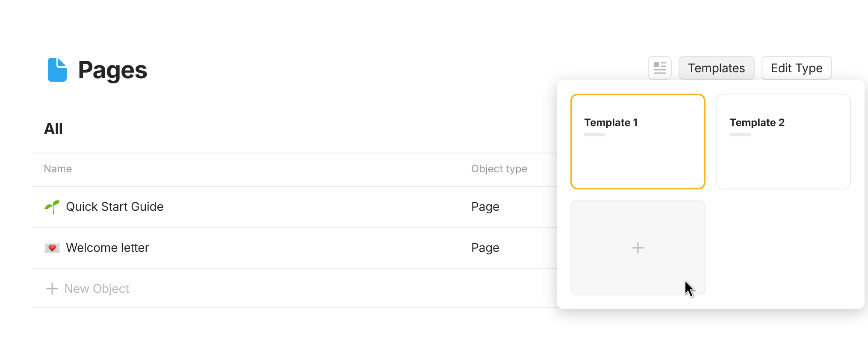Open the Quick Start Guide page

115,207
